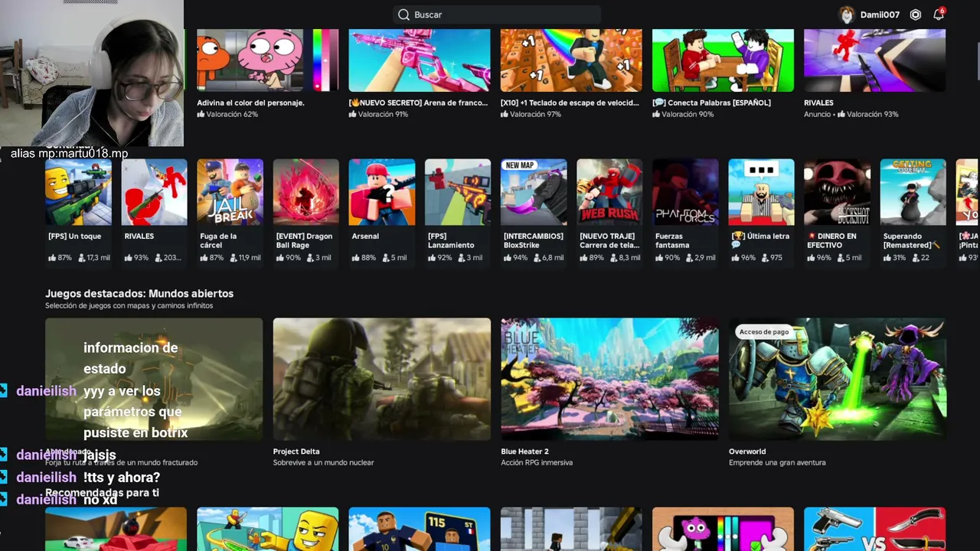Click the Project Delta title
The width and height of the screenshot is (980, 551).
point(296,452)
